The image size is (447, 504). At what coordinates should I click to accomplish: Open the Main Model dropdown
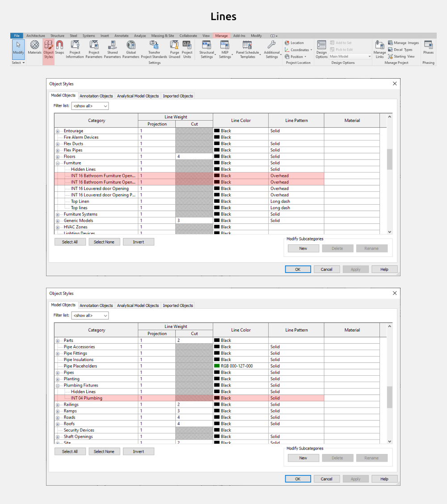pyautogui.click(x=350, y=56)
